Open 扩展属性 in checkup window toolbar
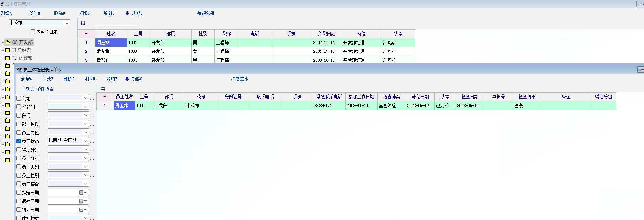This screenshot has height=220, width=644. tap(239, 79)
